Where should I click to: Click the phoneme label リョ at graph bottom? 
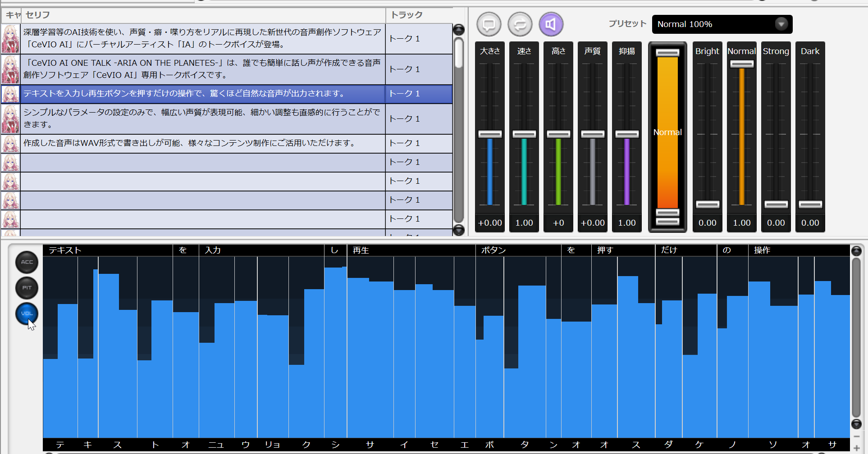tap(272, 445)
